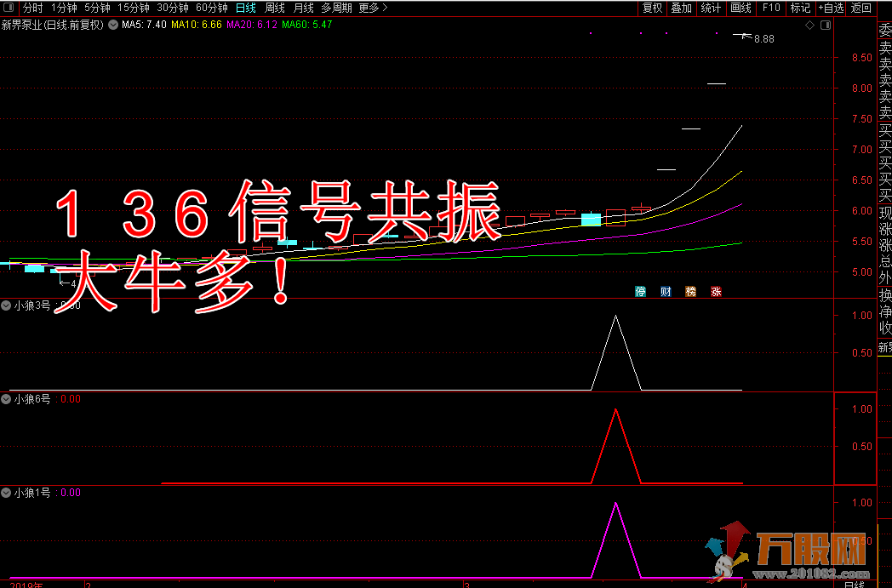This screenshot has width=892, height=588.
Task: Click the white spike in 小狼3号 panel
Action: click(x=616, y=352)
